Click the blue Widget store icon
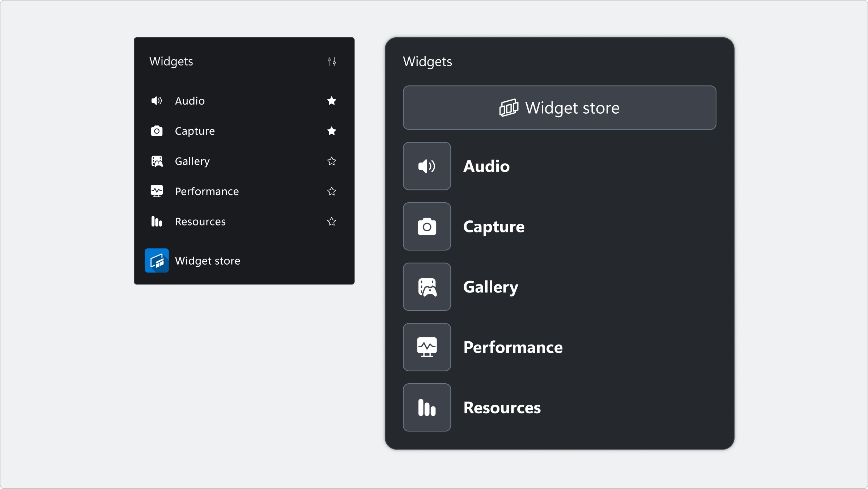The width and height of the screenshot is (868, 489). 157,260
